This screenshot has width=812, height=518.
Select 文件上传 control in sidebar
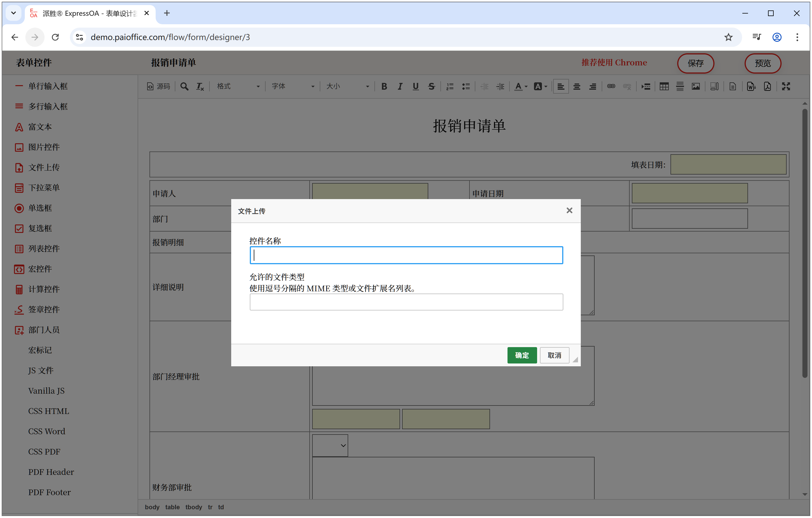point(44,167)
